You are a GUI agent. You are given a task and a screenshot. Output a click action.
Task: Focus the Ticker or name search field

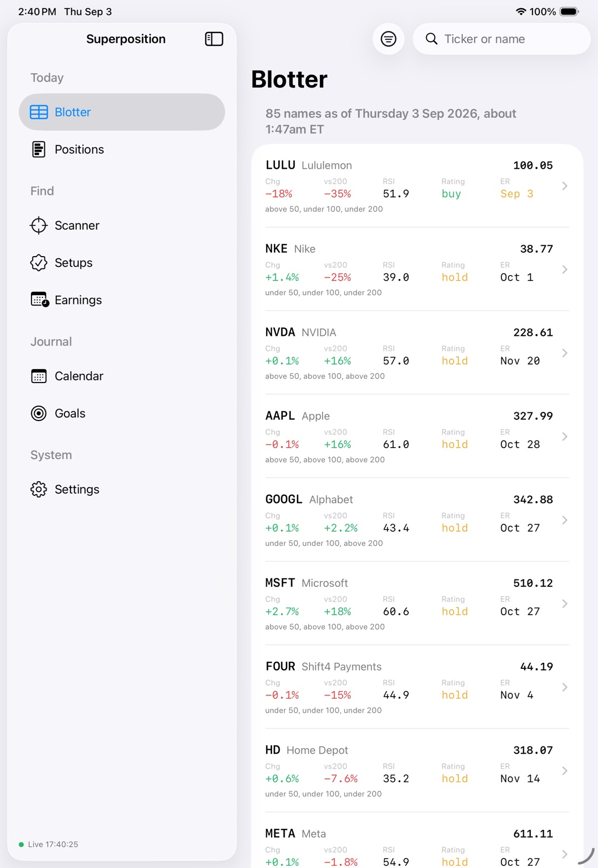(x=501, y=39)
